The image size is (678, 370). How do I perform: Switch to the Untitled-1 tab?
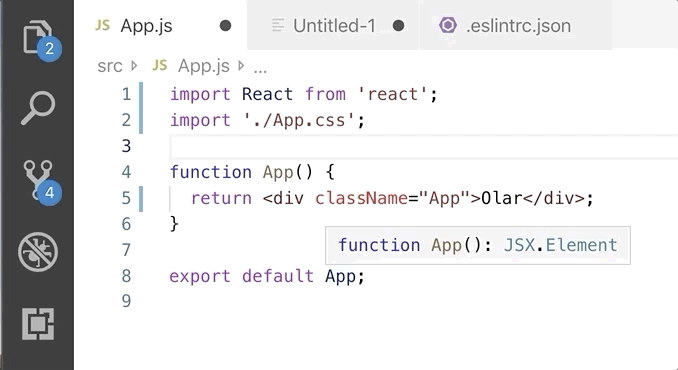click(x=333, y=25)
